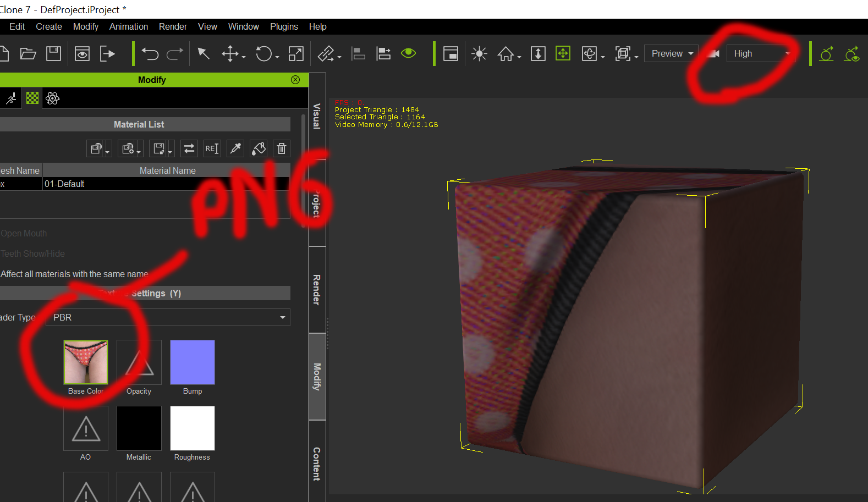The width and height of the screenshot is (868, 502).
Task: Switch to the Physics atom tab
Action: click(x=53, y=98)
